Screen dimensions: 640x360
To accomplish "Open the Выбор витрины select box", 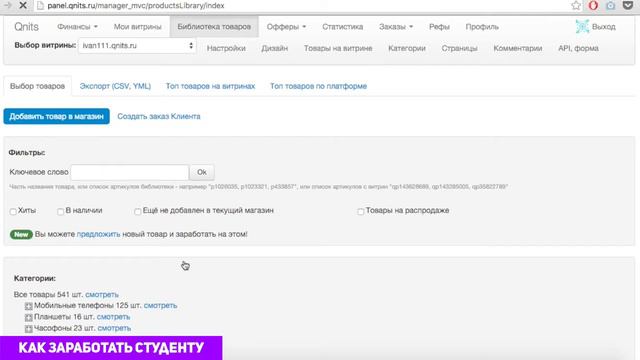I will (137, 46).
